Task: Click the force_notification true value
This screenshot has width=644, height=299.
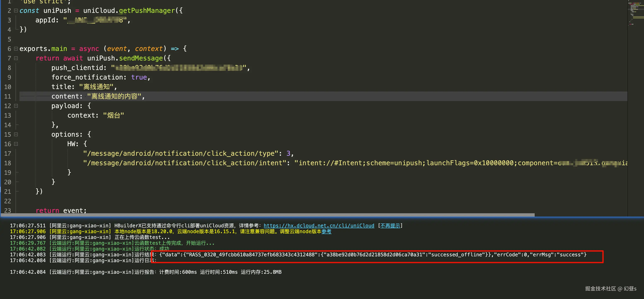Action: 139,77
